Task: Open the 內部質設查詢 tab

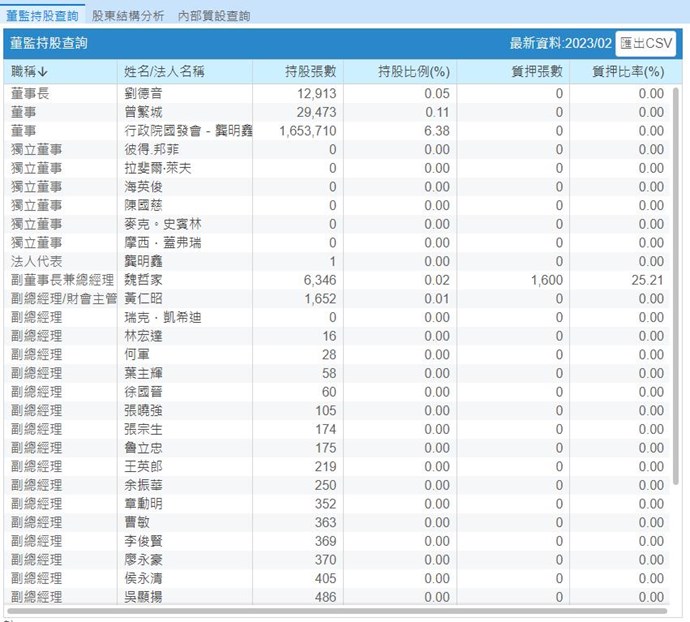Action: 213,16
